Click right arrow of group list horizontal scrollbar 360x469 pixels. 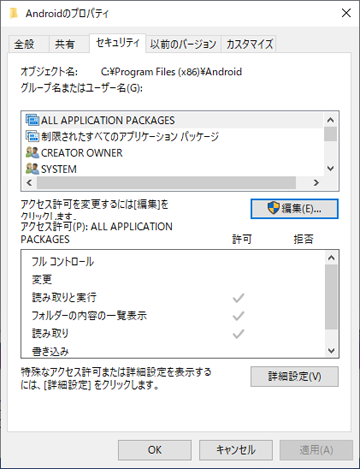coord(316,183)
